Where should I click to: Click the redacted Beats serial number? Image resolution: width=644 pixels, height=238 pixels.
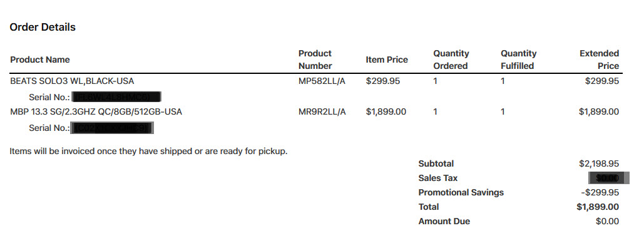click(116, 97)
